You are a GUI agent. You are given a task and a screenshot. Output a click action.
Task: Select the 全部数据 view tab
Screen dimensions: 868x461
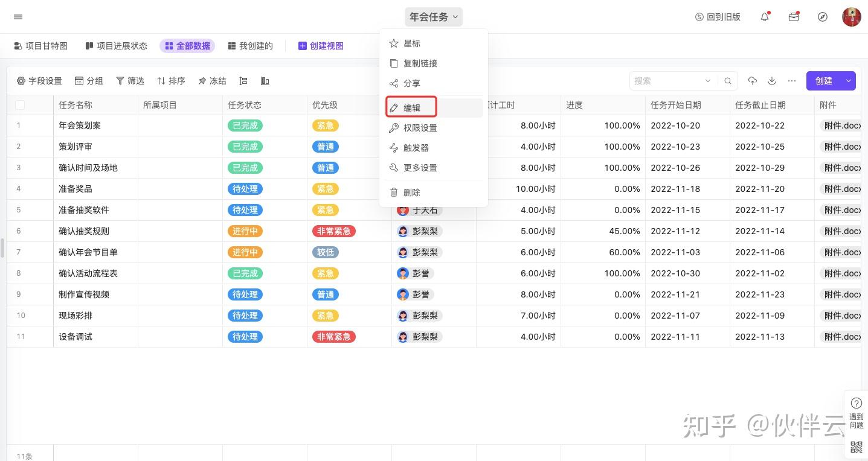pyautogui.click(x=187, y=46)
